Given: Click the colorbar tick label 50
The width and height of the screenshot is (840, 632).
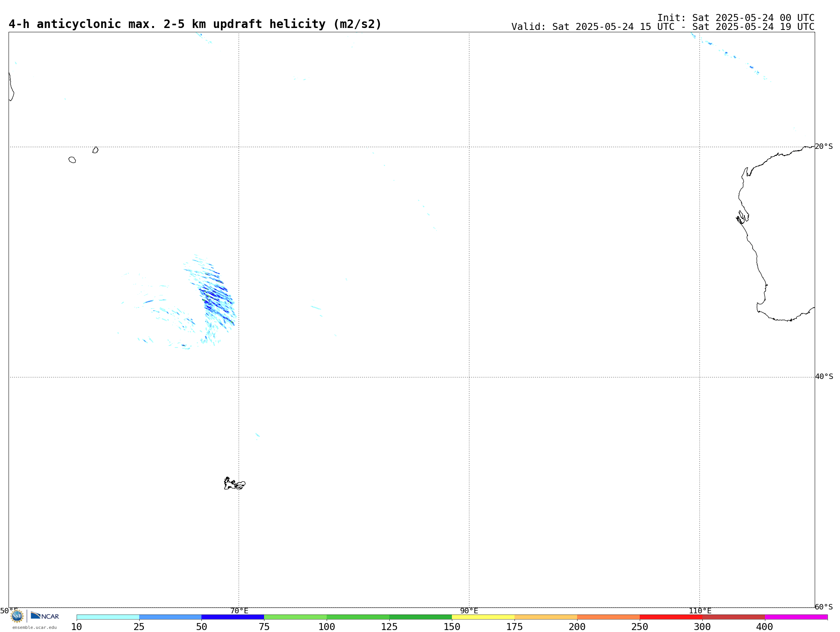Looking at the screenshot, I should (x=201, y=627).
